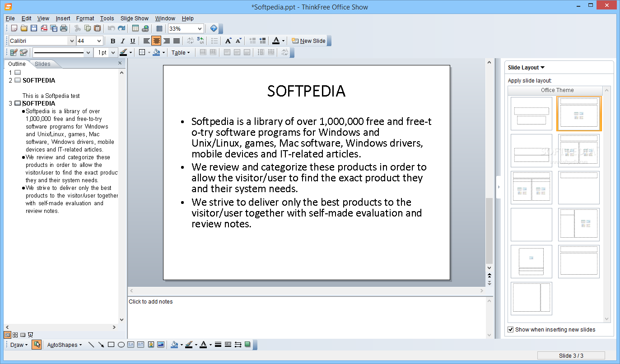Open the font size 44 dropdown
The height and width of the screenshot is (364, 620).
pyautogui.click(x=99, y=41)
